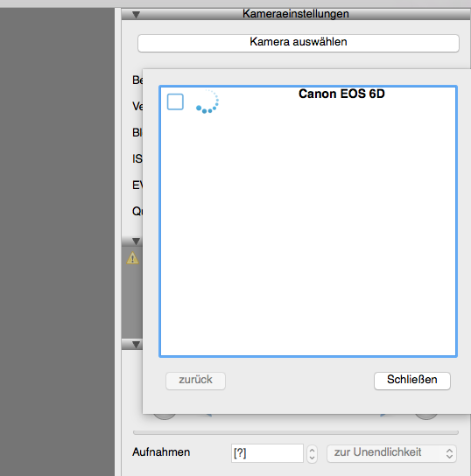Click the zurück button
Image resolution: width=471 pixels, height=476 pixels.
coord(195,381)
